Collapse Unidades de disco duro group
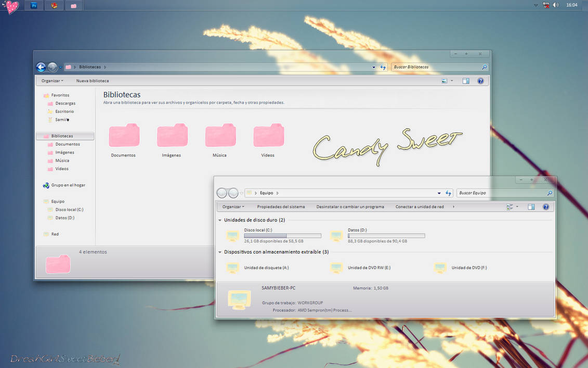 pos(220,220)
